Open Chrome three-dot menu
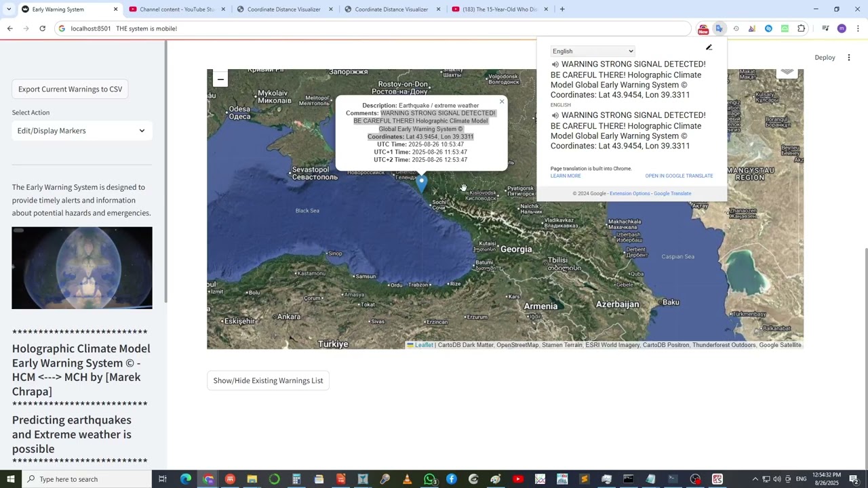This screenshot has height=488, width=868. coord(858,28)
